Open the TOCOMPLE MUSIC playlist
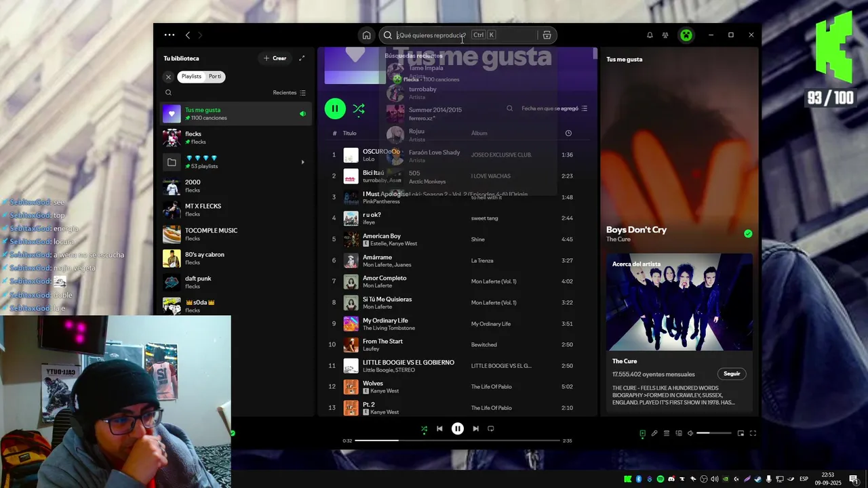This screenshot has height=488, width=868. (x=236, y=235)
